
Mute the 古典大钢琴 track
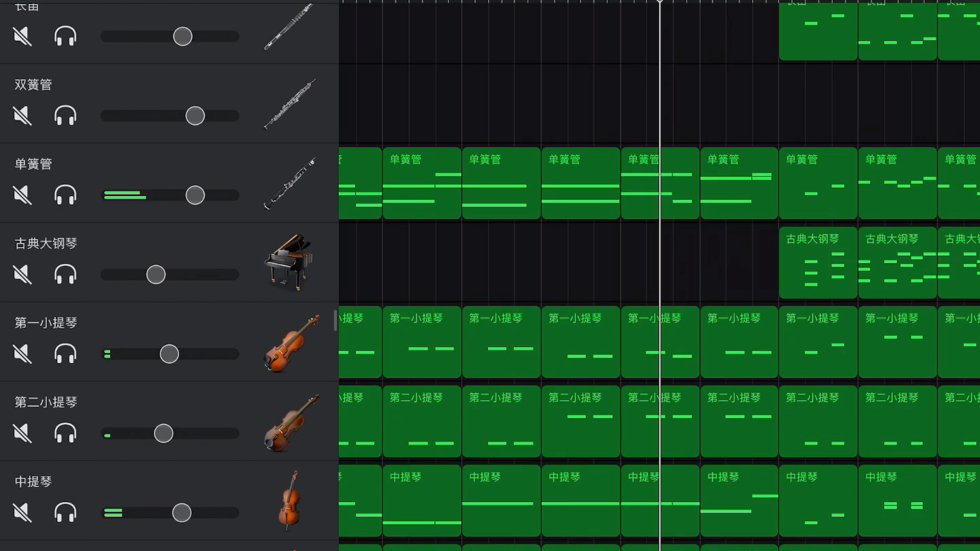pos(22,274)
